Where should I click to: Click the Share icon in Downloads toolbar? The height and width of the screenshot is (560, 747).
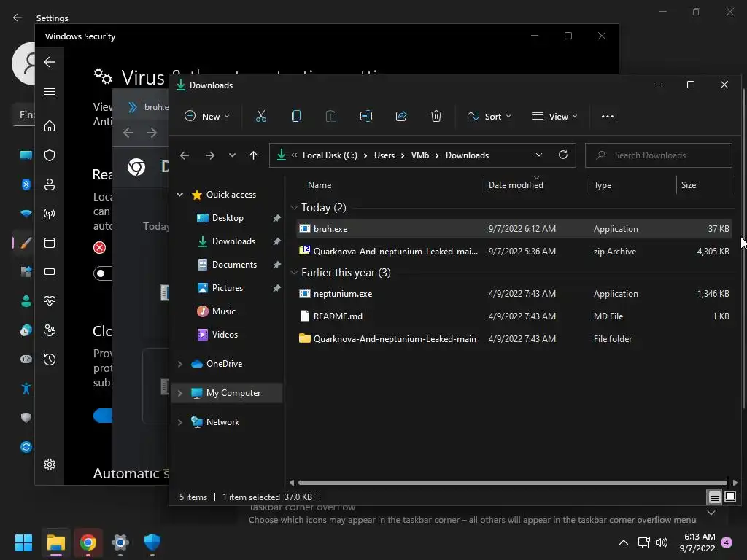(x=401, y=116)
